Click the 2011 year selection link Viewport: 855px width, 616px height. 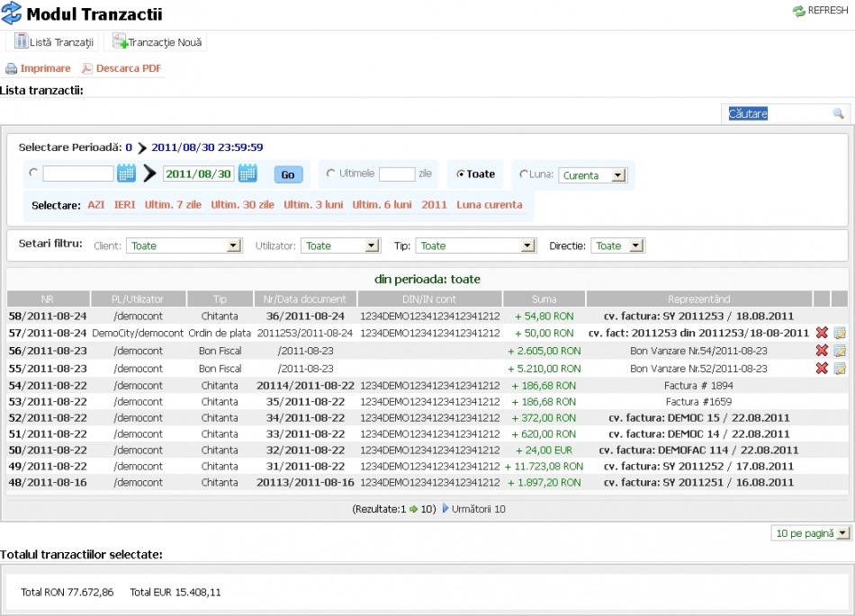[x=434, y=205]
